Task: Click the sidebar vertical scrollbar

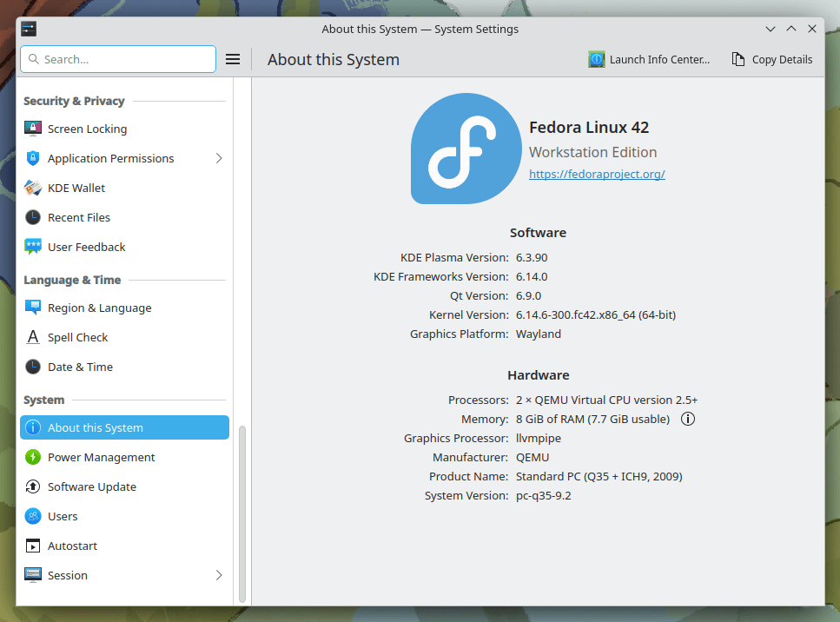Action: [242, 514]
